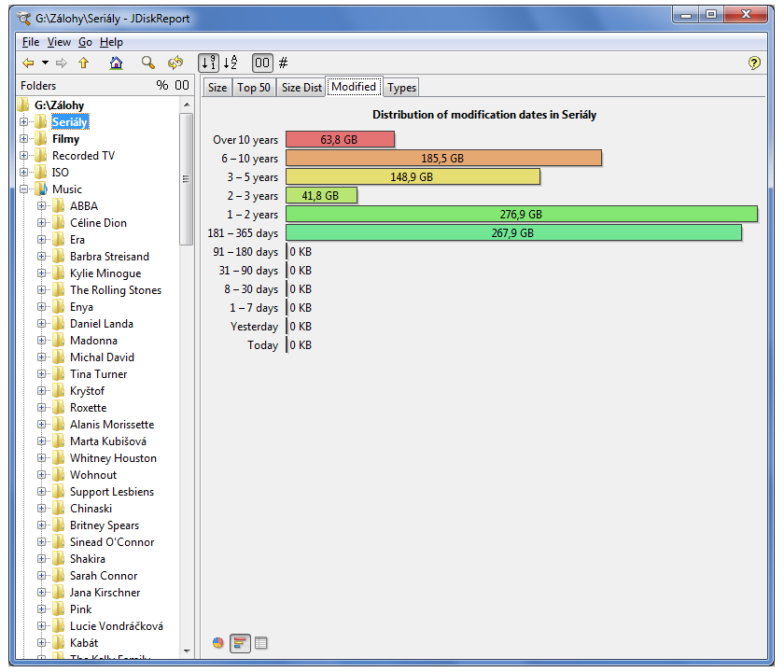
Task: Click the Back arrow in the toolbar
Action: coord(28,63)
